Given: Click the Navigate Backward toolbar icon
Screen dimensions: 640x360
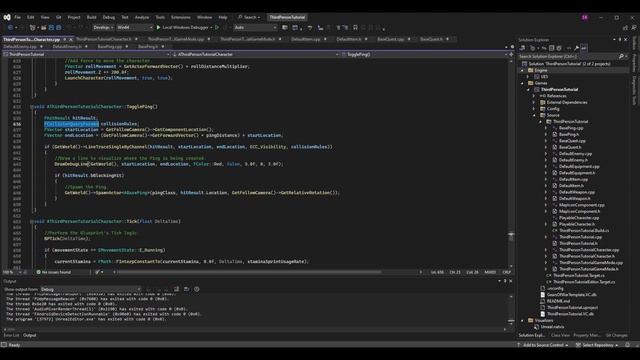Looking at the screenshot, I should tap(10, 27).
